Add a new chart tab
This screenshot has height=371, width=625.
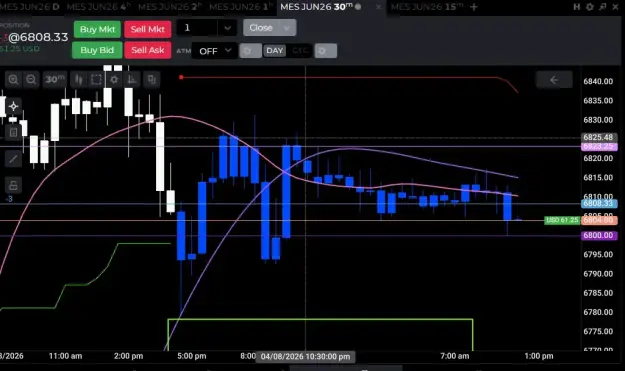[x=474, y=7]
